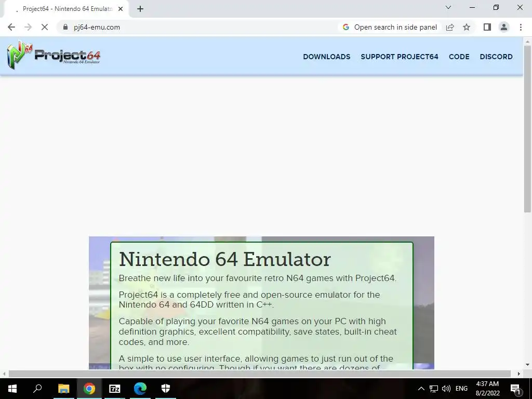Open the Chrome profile avatar
The width and height of the screenshot is (532, 399).
pyautogui.click(x=504, y=27)
